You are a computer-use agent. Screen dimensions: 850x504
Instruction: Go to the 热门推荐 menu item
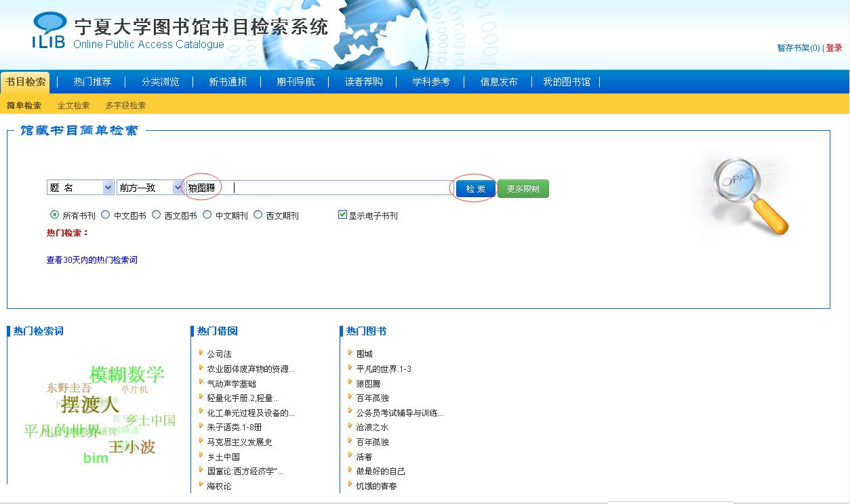[92, 82]
